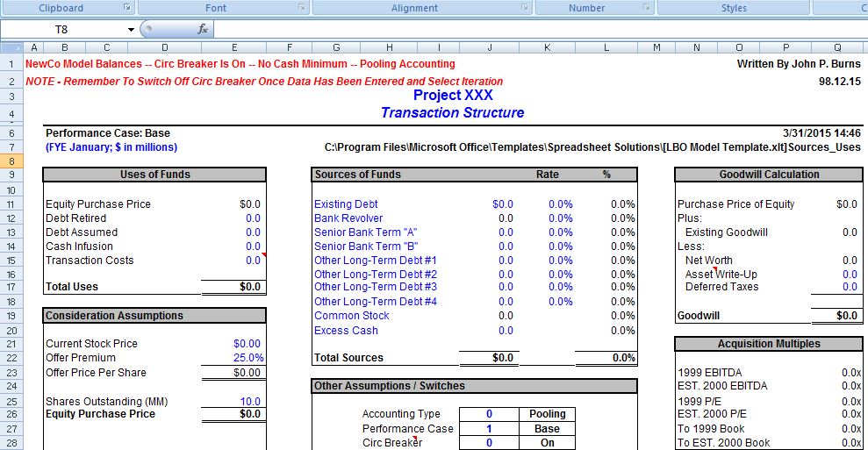Select row header 19
The height and width of the screenshot is (450, 868).
[12, 316]
